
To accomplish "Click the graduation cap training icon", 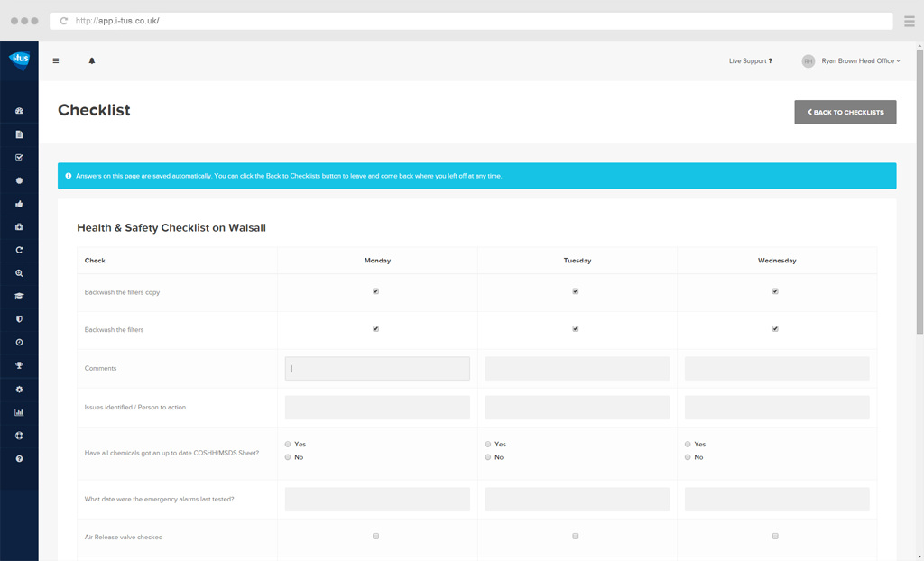I will (x=19, y=296).
